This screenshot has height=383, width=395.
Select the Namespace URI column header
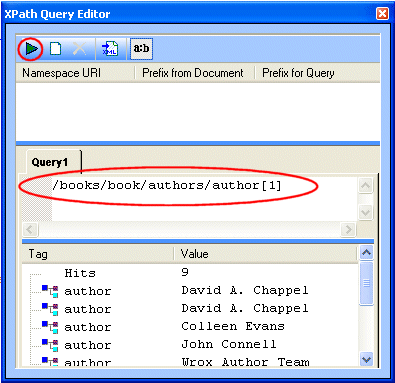pyautogui.click(x=75, y=73)
